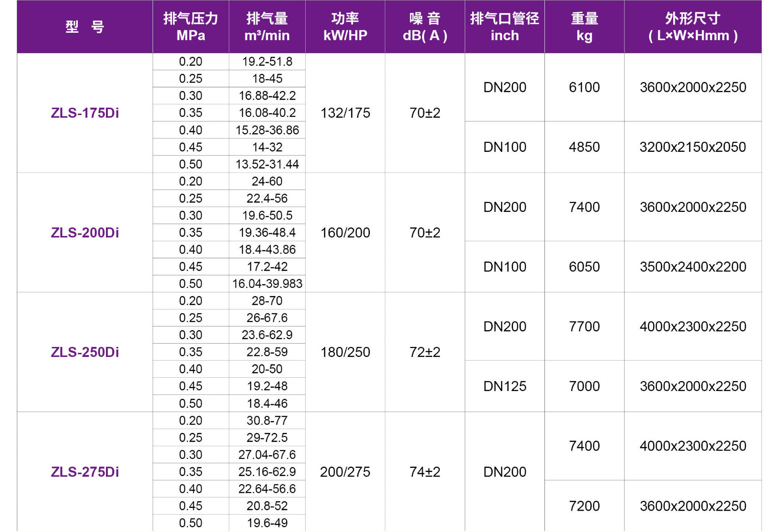
Task: Select the 排气压力 MPa column header
Action: (x=191, y=27)
